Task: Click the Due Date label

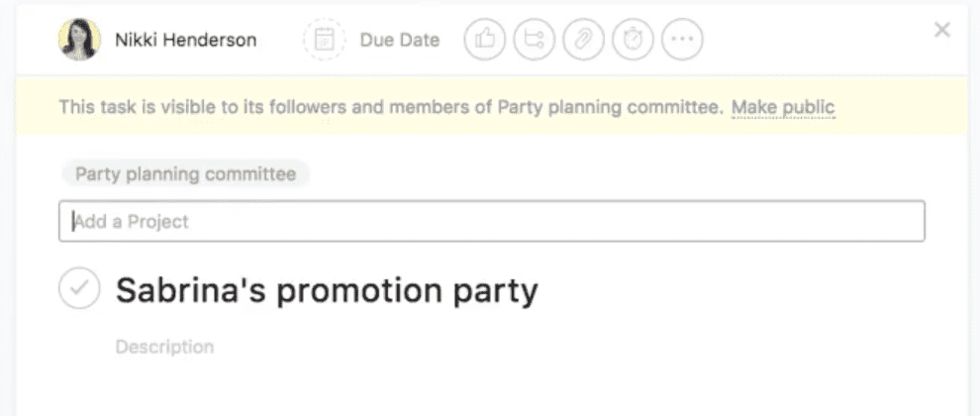Action: 399,40
